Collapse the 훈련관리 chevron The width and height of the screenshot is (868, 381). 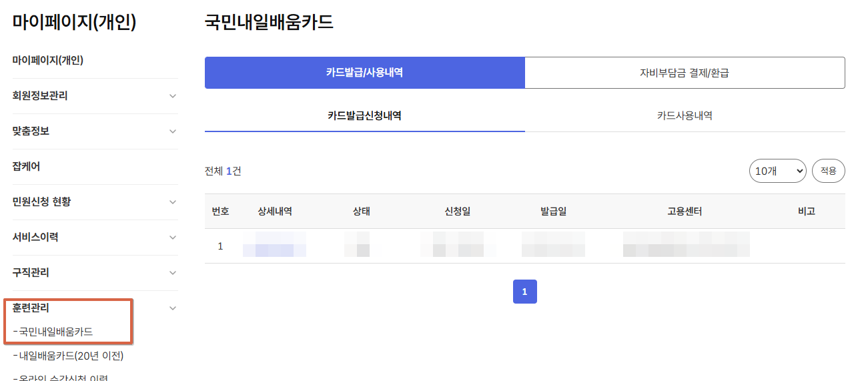click(173, 308)
